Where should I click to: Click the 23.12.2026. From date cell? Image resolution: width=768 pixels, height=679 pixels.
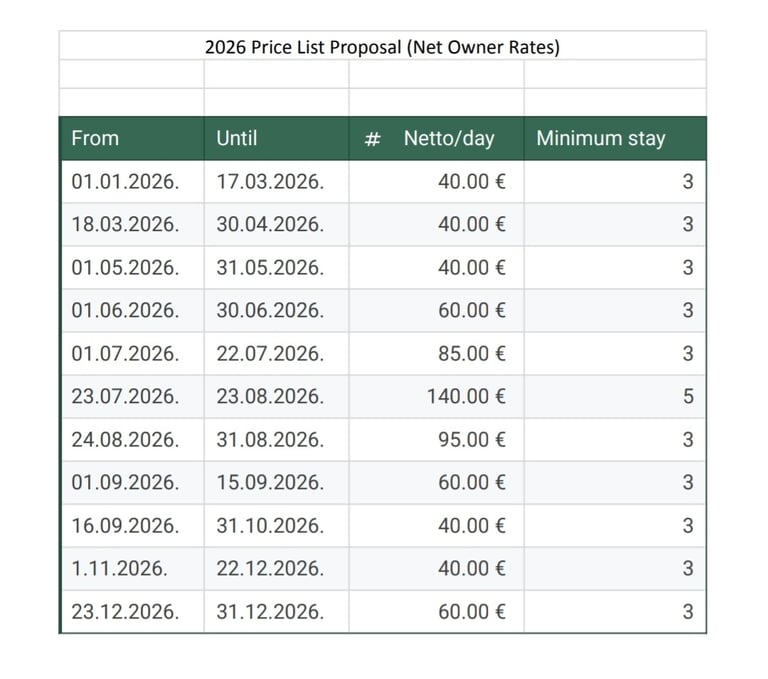coord(126,612)
